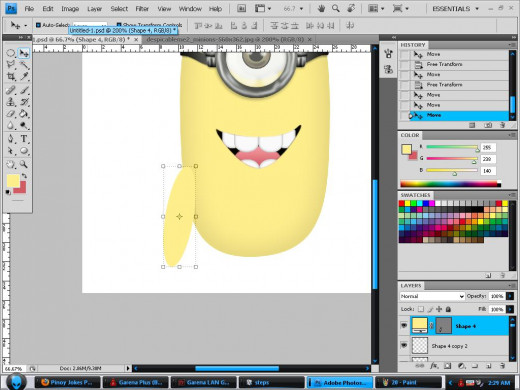Open the Screen Mode dropdown

pyautogui.click(x=401, y=9)
